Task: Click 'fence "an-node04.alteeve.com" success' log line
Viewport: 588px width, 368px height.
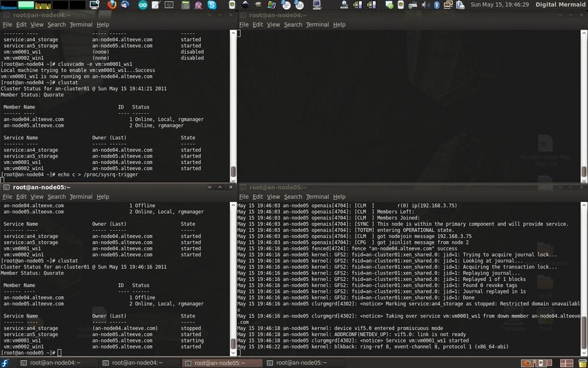Action: (347, 248)
